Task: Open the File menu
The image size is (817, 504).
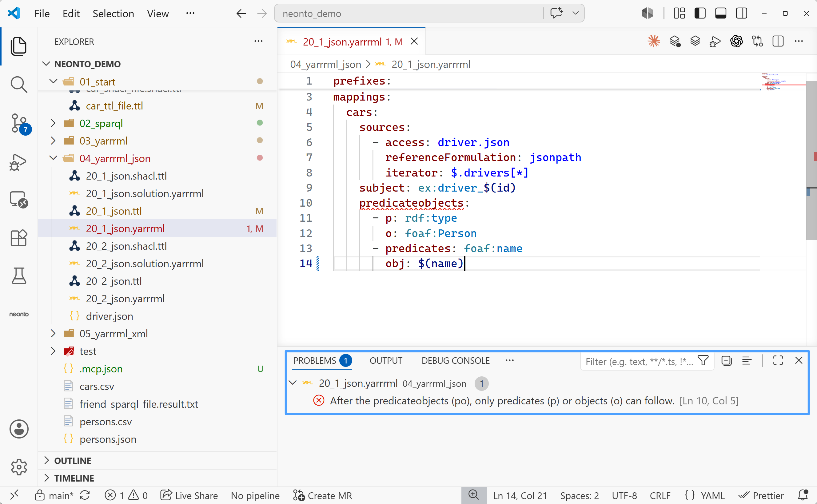Action: (42, 14)
